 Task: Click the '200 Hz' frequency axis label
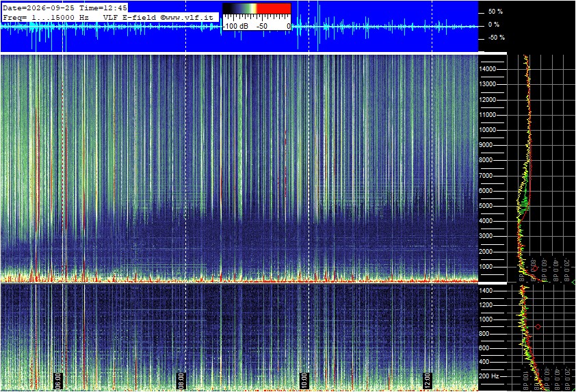point(489,376)
